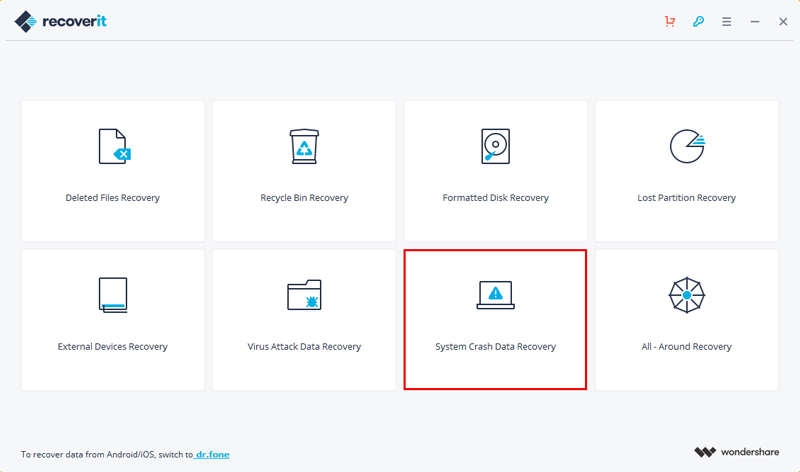This screenshot has width=800, height=472.
Task: Choose the Formatted Disk Recovery text
Action: (495, 197)
